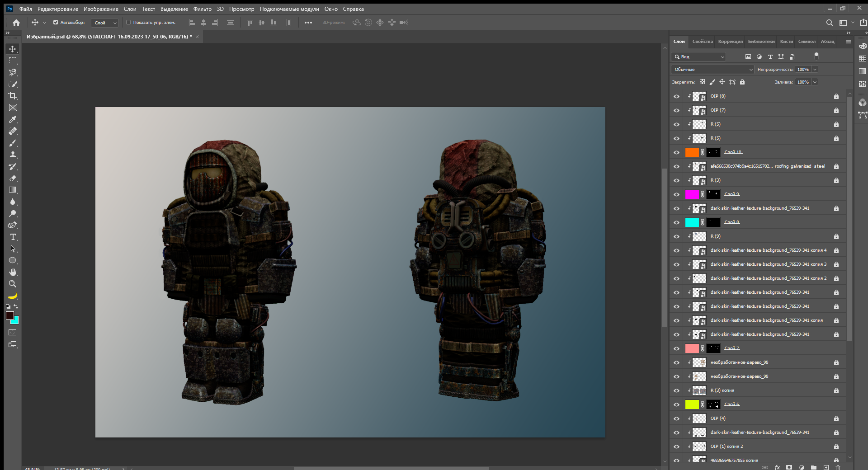The width and height of the screenshot is (868, 470).
Task: Open the Обычные blend mode dropdown
Action: 712,70
